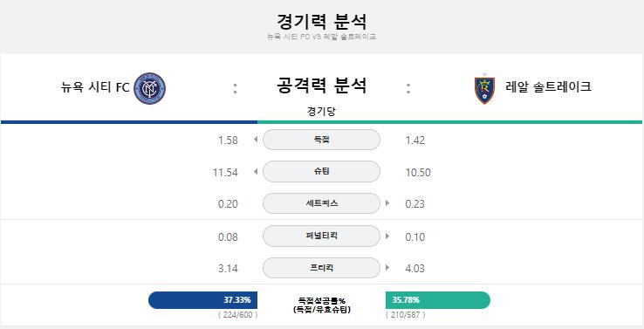
Task: Click the blue 37.33% success rate bar
Action: click(x=203, y=300)
